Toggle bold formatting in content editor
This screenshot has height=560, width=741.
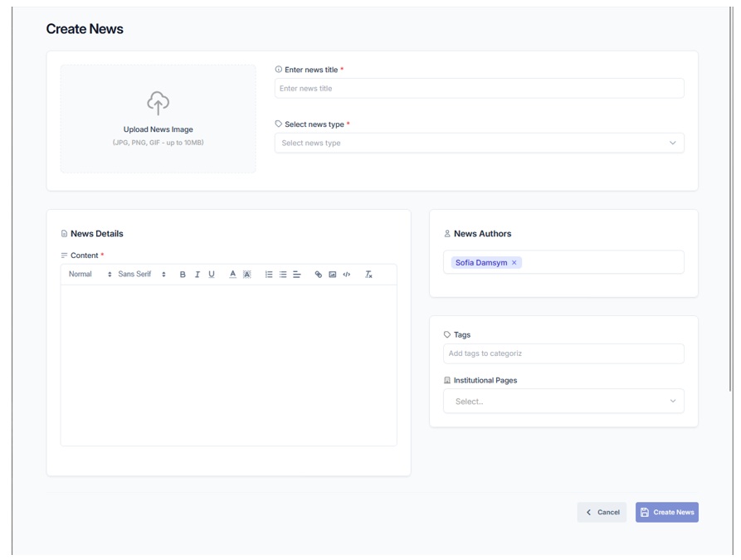(183, 274)
